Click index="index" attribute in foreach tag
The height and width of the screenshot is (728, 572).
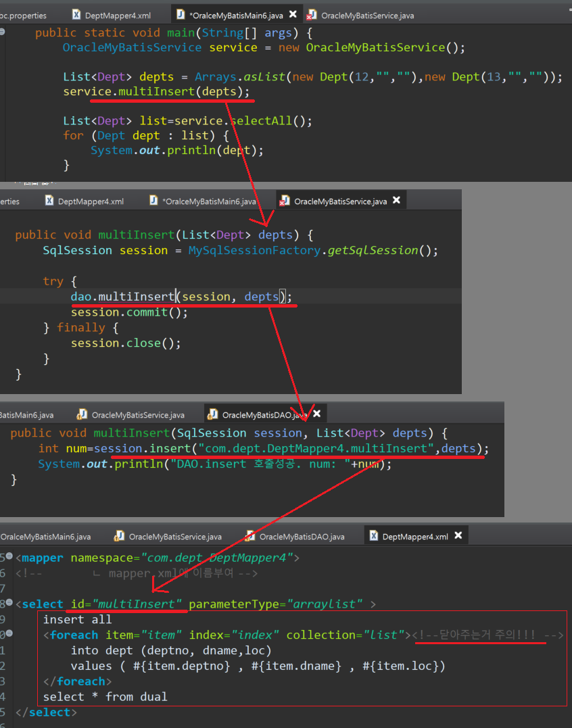pos(234,635)
